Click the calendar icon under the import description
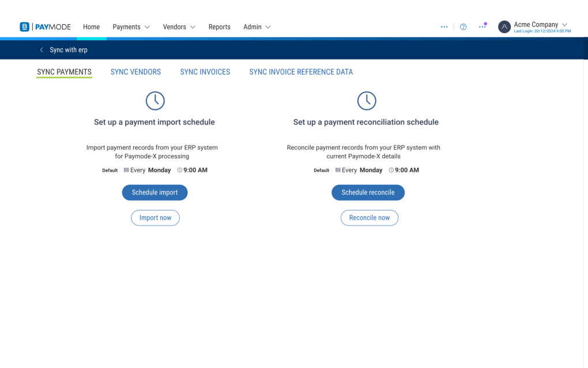The image size is (588, 368). point(126,170)
